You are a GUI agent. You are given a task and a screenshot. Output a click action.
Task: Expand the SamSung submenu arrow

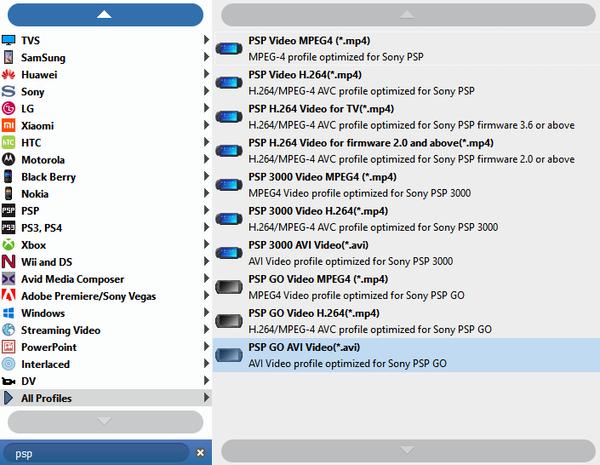[206, 57]
